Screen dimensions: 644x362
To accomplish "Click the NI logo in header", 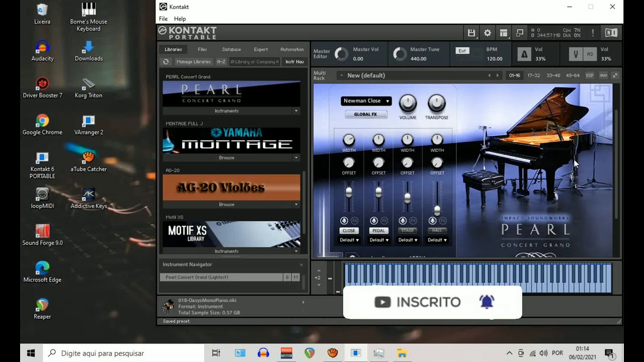I will [611, 33].
